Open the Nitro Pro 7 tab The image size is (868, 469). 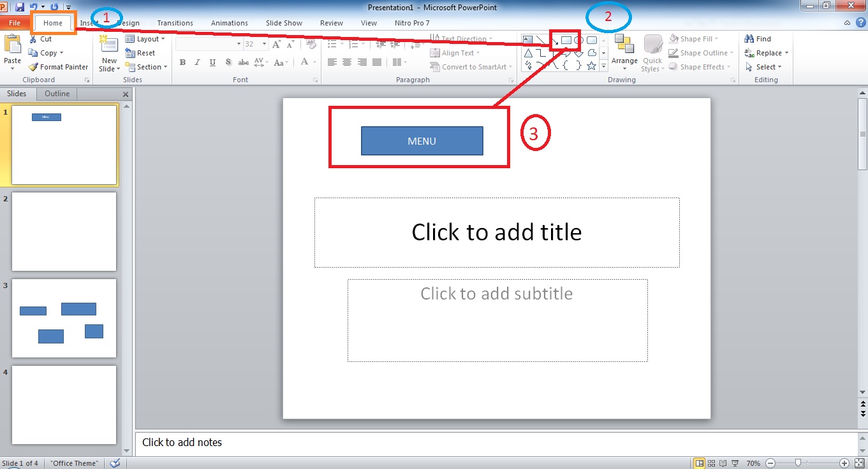pos(412,23)
